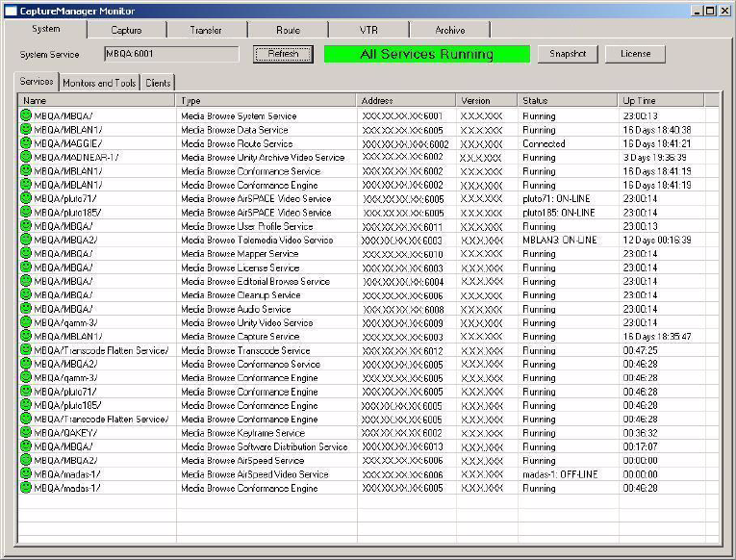Click smiley icon for AirSpeed Service row

point(26,459)
